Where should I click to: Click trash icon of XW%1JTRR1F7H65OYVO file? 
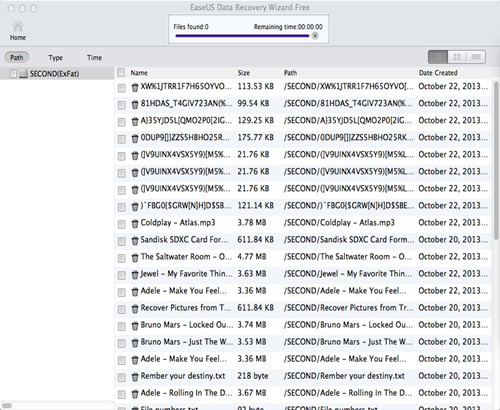[x=135, y=87]
